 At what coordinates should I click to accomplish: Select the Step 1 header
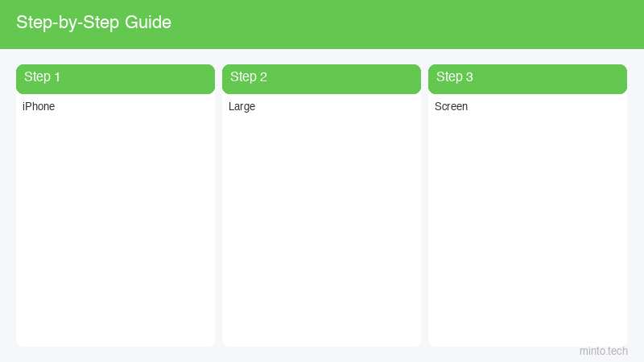(115, 79)
